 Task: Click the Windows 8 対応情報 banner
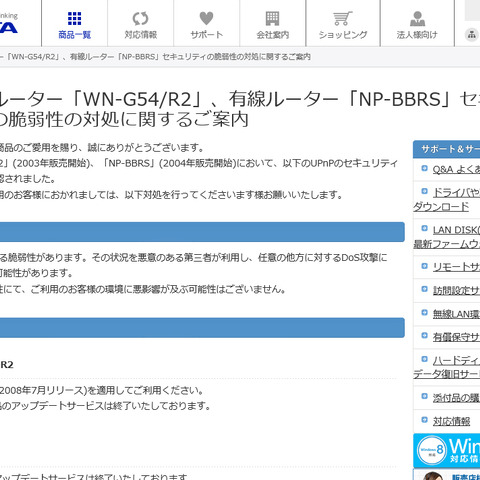click(x=447, y=451)
